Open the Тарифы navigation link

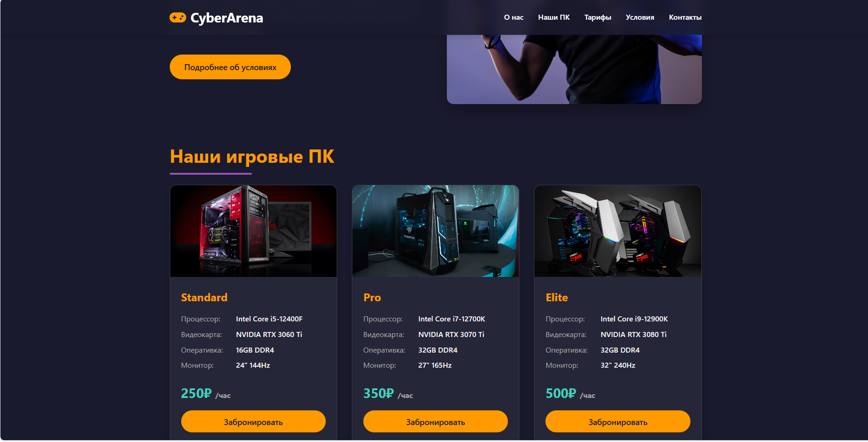pos(597,17)
